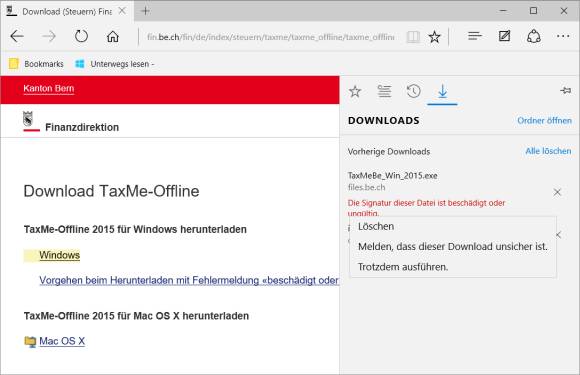
Task: Click the Kanton Bern header link
Action: point(49,88)
